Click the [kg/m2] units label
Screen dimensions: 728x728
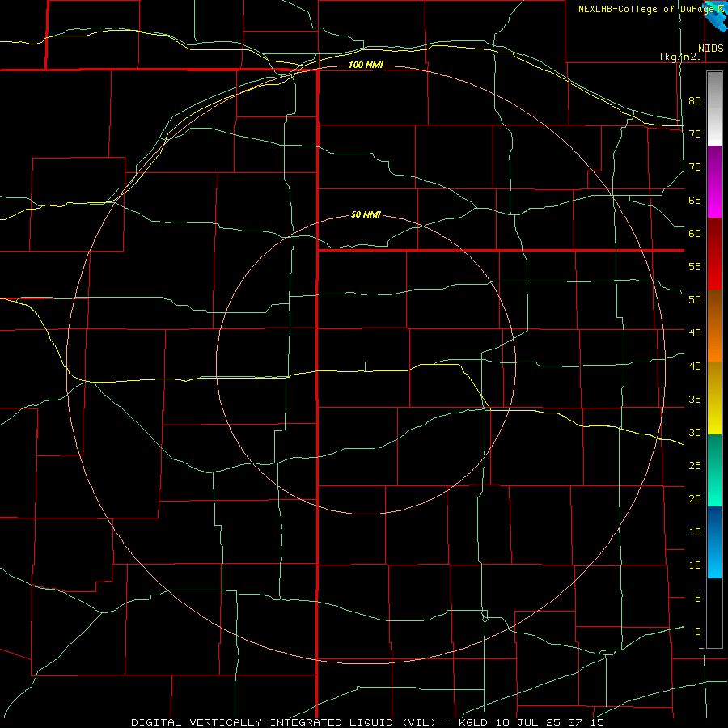coord(680,56)
